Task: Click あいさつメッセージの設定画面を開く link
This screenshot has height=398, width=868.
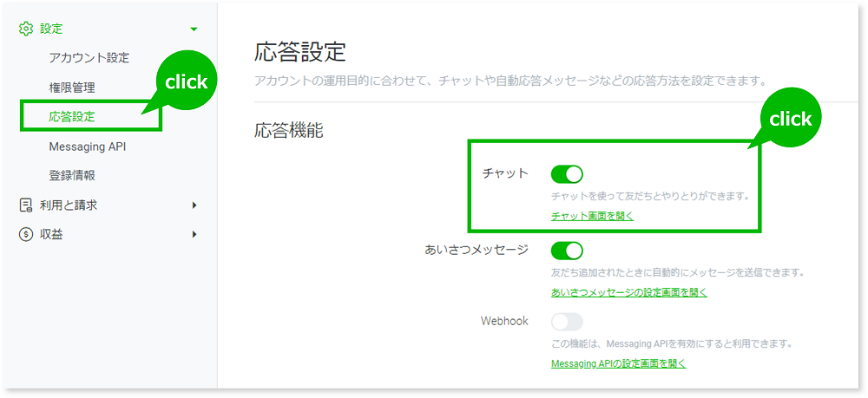Action: tap(628, 292)
